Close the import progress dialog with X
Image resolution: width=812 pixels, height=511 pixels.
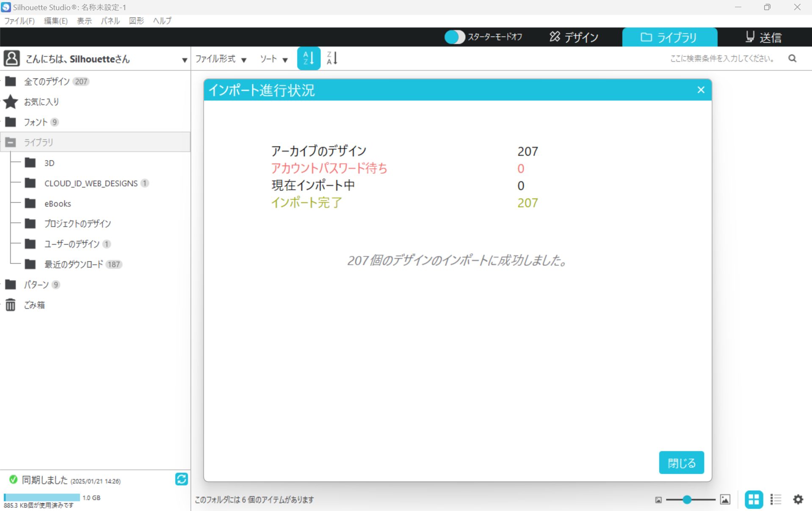coord(701,90)
